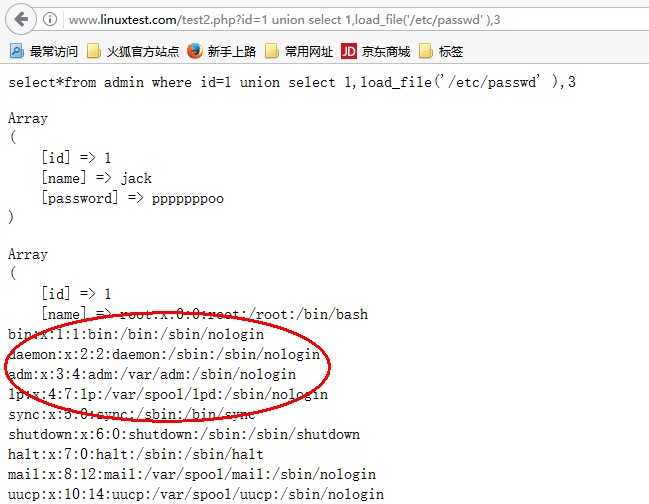The height and width of the screenshot is (504, 649).
Task: Click the "mail:x:8:12" passwd line
Action: (x=192, y=474)
